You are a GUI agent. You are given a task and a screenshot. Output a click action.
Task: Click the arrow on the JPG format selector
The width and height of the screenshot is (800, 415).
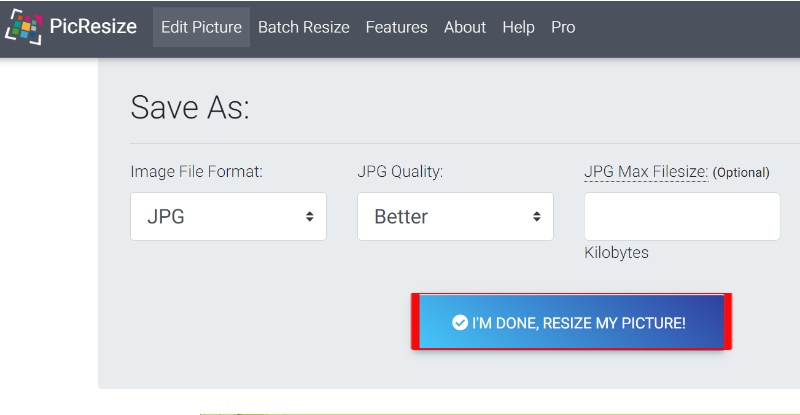310,216
